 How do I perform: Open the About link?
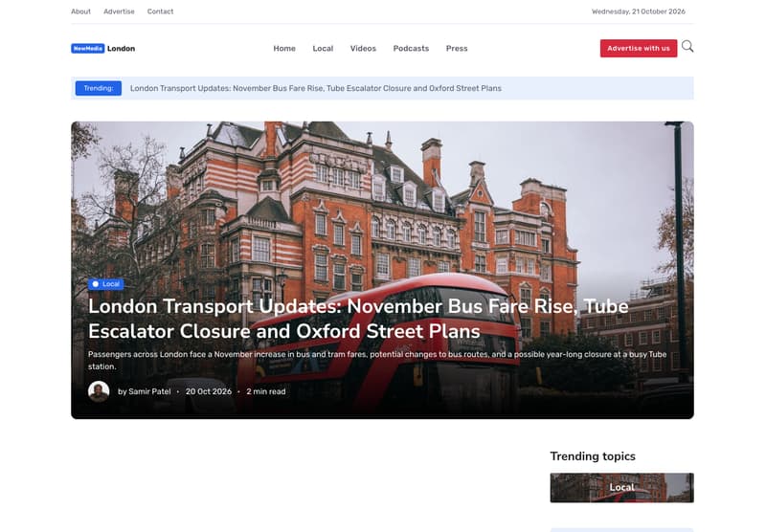[80, 11]
